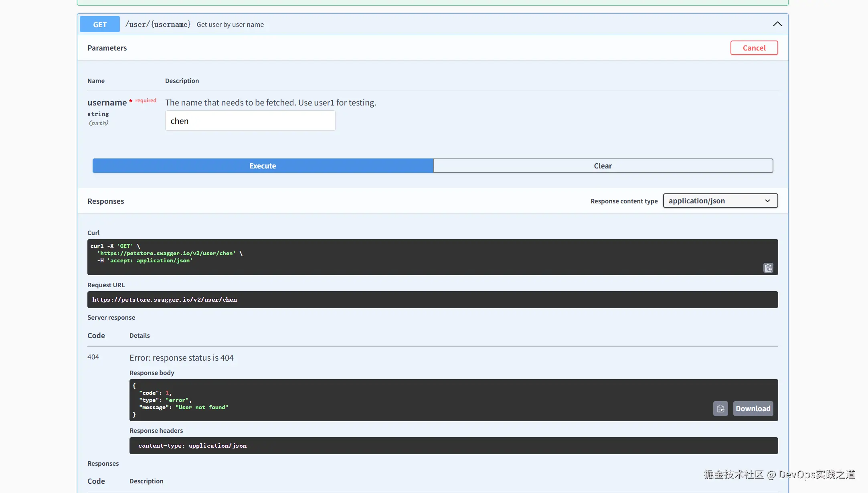Image resolution: width=868 pixels, height=493 pixels.
Task: Open the Response content type dropdown
Action: point(720,201)
